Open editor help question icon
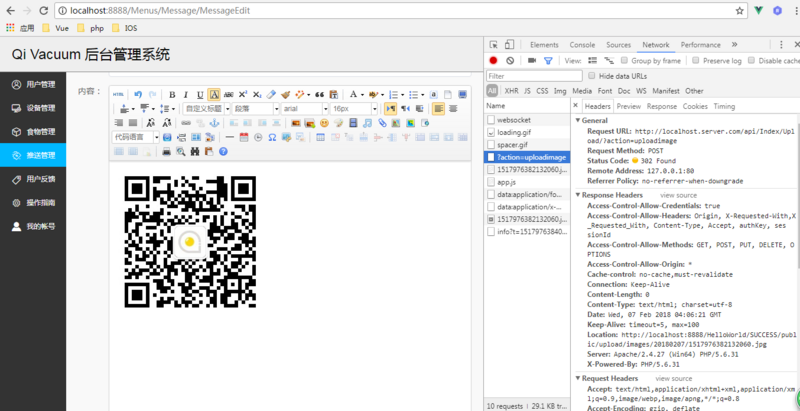This screenshot has width=800, height=411. tap(223, 151)
